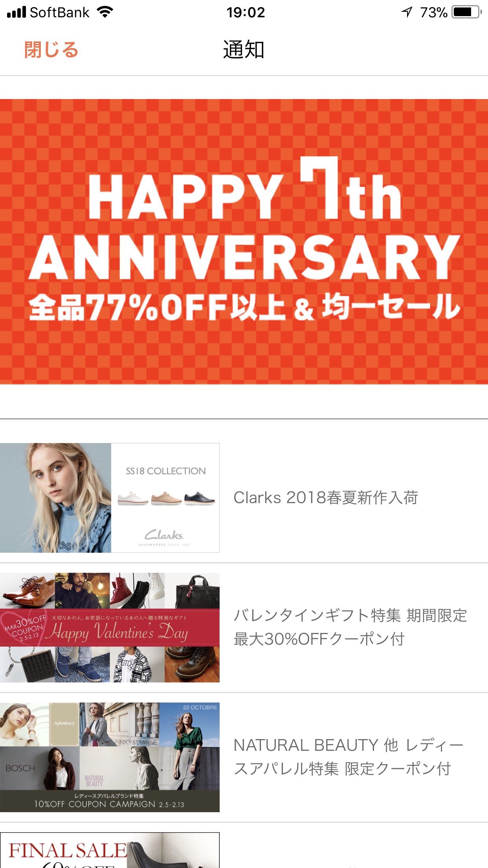Tap the MAX30%OFF COUPON heart badge
The image size is (488, 868).
[24, 628]
